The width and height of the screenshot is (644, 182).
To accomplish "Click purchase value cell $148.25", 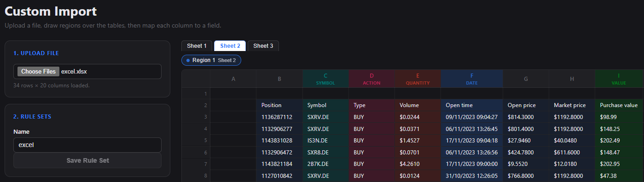I will (619, 129).
